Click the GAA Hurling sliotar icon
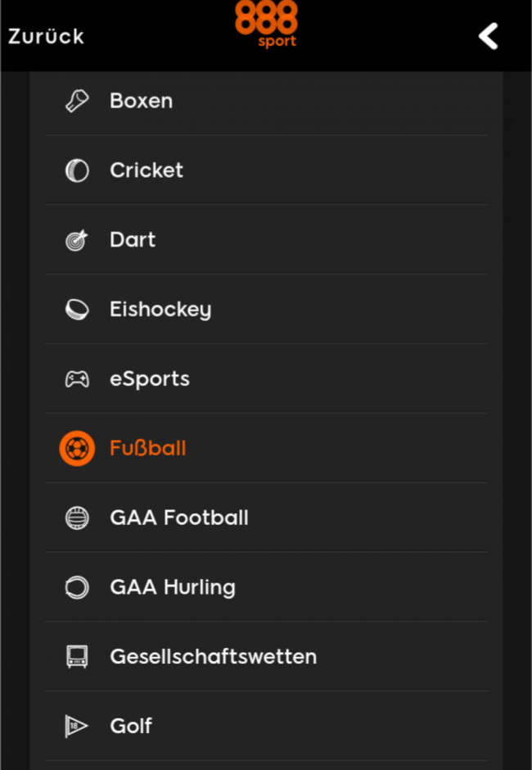The image size is (532, 770). point(77,587)
